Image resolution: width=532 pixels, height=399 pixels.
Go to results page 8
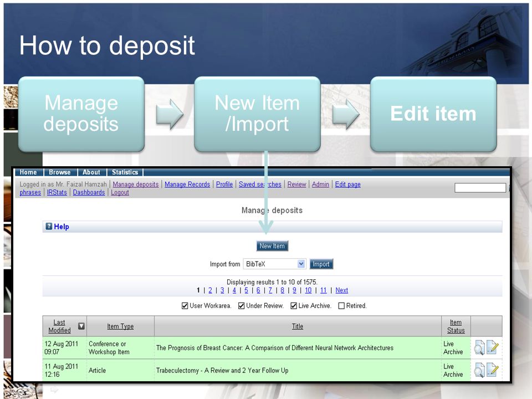coord(282,290)
